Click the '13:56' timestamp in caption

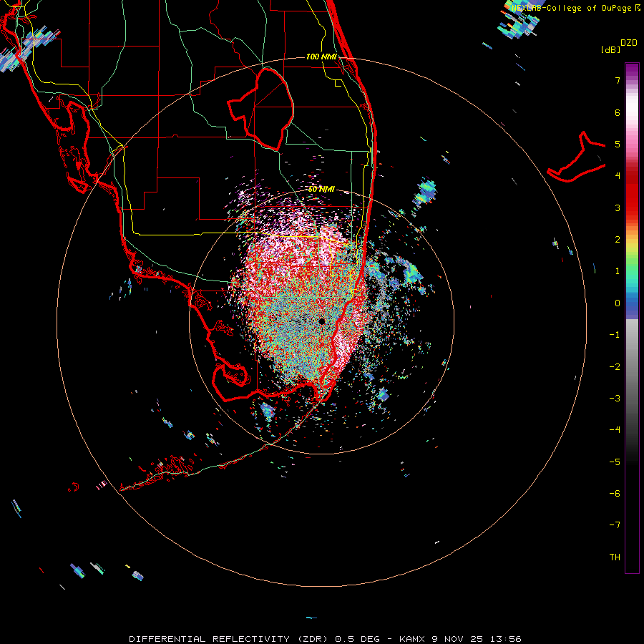point(504,639)
